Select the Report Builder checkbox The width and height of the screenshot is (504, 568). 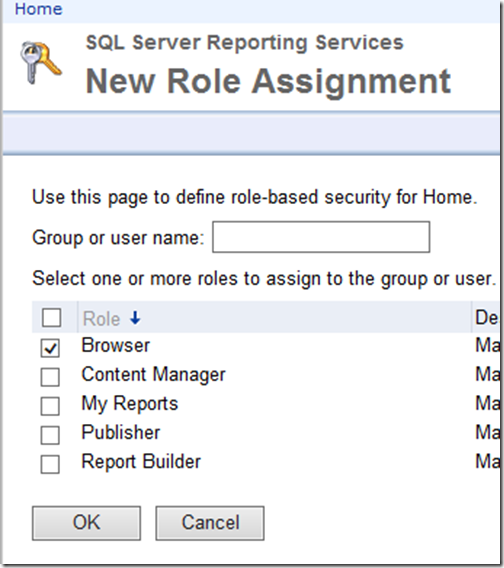pos(50,464)
